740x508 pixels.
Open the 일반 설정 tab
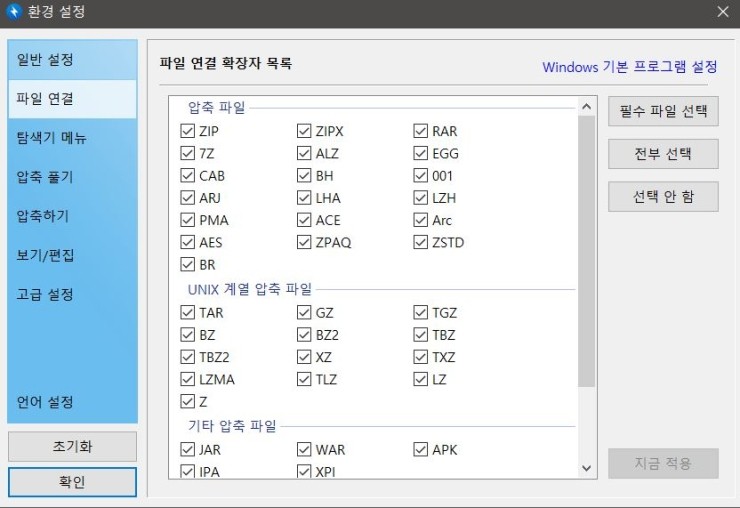[72, 60]
